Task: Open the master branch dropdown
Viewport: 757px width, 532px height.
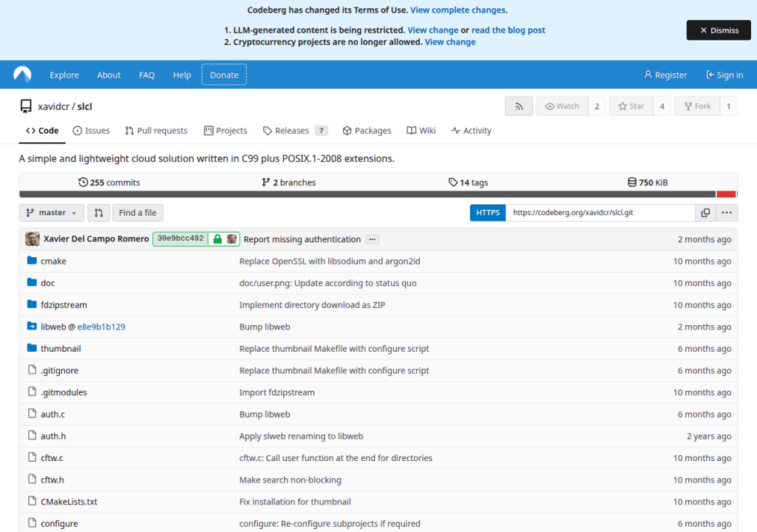Action: pos(52,212)
